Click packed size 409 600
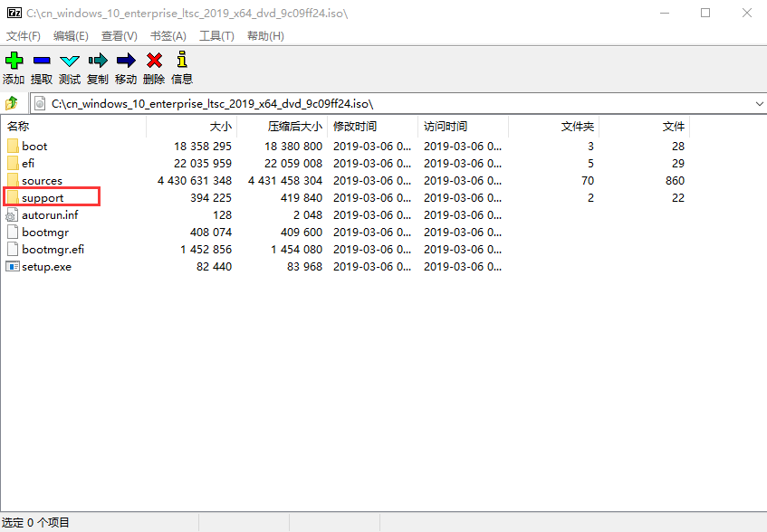 tap(302, 232)
